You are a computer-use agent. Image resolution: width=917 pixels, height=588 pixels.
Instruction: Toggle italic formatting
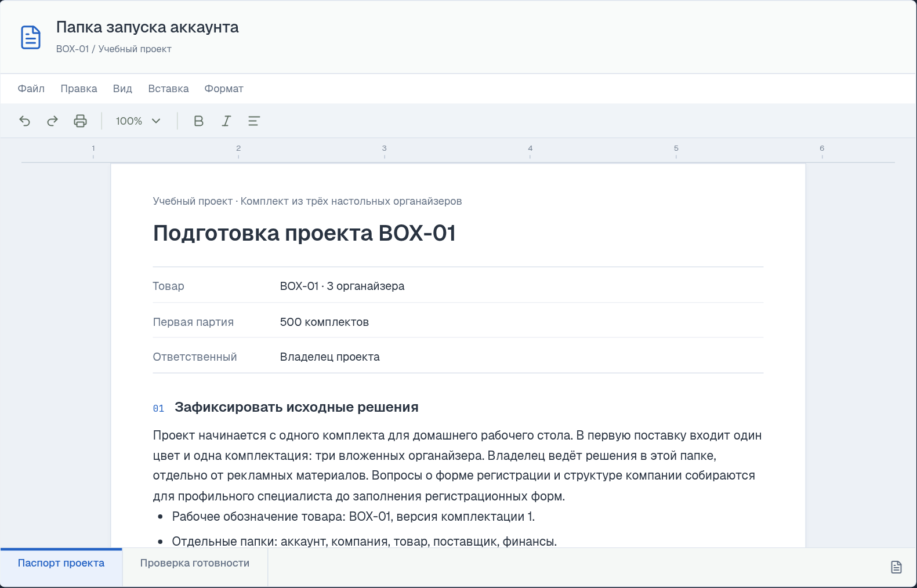point(226,121)
